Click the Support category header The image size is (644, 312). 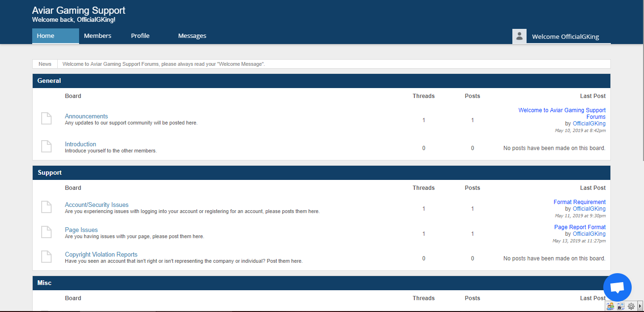tap(322, 173)
